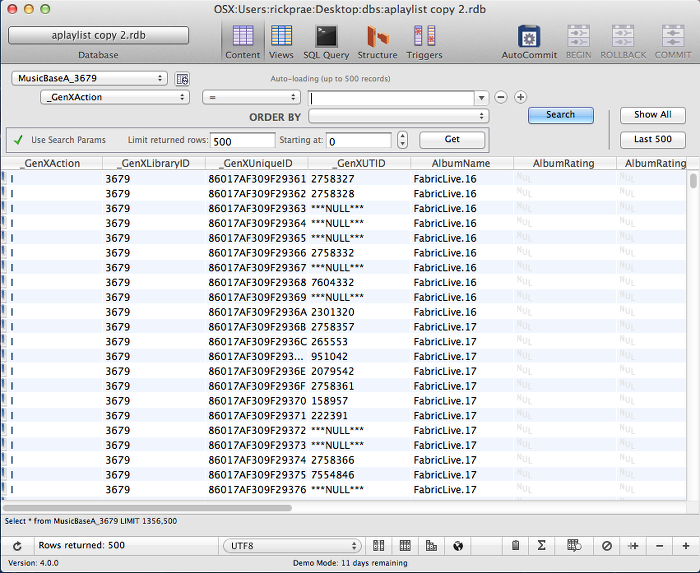Add row with bottom plus icon
Screen dimensions: 700x573
coord(686,545)
